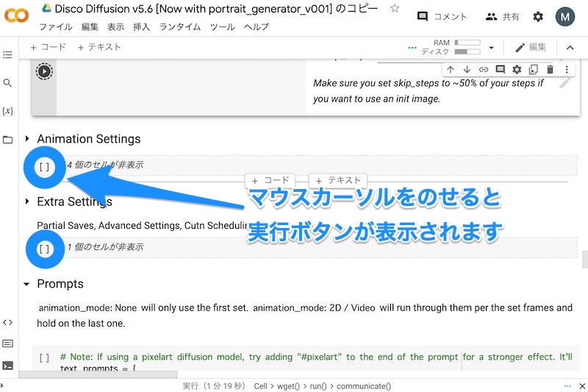Collapse the Prompts section
Viewport: 588px width, 392px height.
(26, 284)
